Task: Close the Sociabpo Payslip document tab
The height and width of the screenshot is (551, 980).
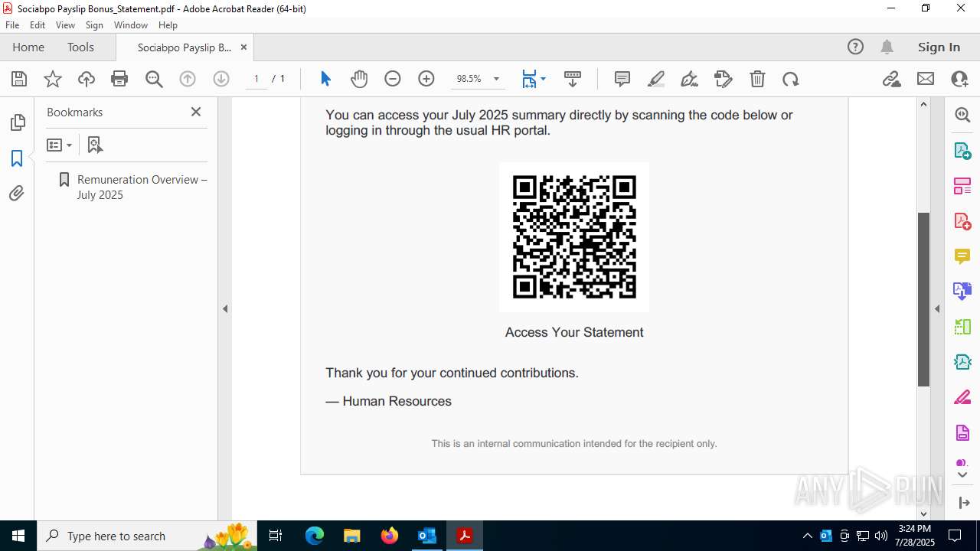Action: (243, 47)
